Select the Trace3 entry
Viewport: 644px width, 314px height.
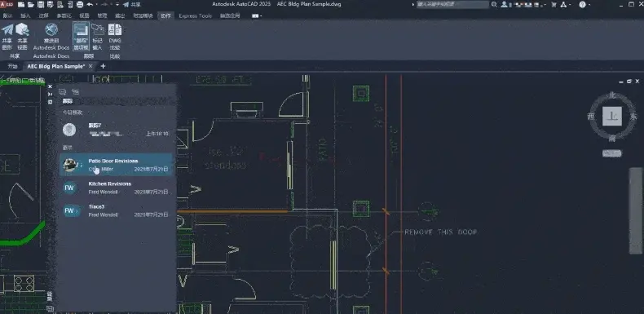(117, 211)
